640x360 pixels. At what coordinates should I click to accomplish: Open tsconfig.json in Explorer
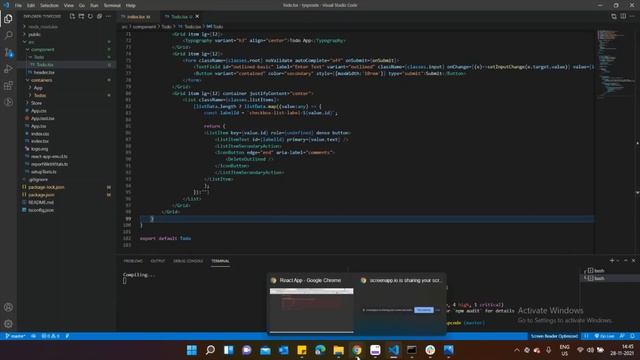(41, 210)
